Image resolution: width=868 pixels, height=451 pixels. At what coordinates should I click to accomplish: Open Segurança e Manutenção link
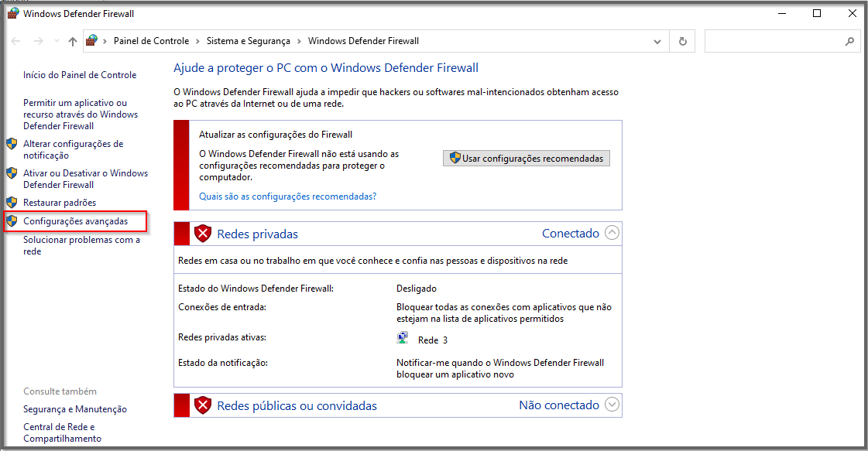coord(75,409)
